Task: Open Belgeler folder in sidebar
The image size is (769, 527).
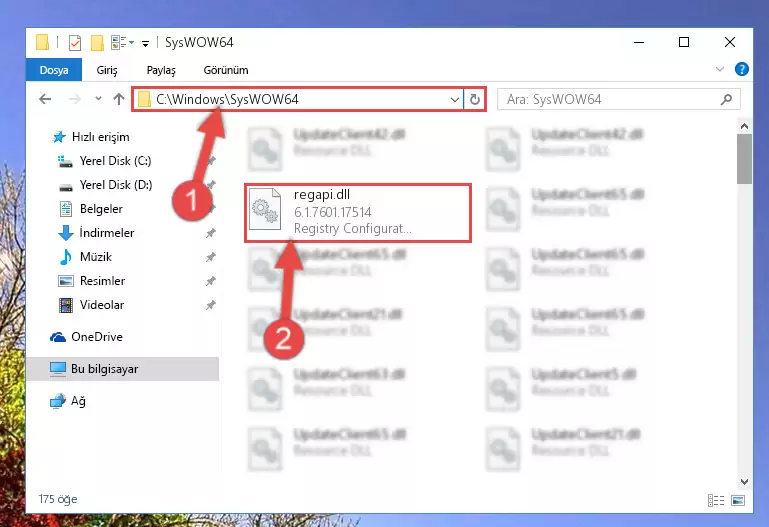Action: click(101, 209)
